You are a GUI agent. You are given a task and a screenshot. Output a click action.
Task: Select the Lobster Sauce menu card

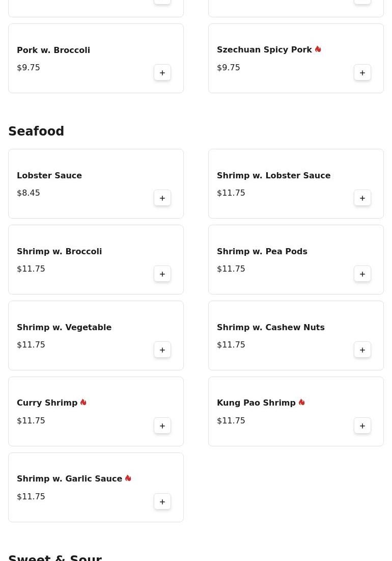tap(96, 183)
